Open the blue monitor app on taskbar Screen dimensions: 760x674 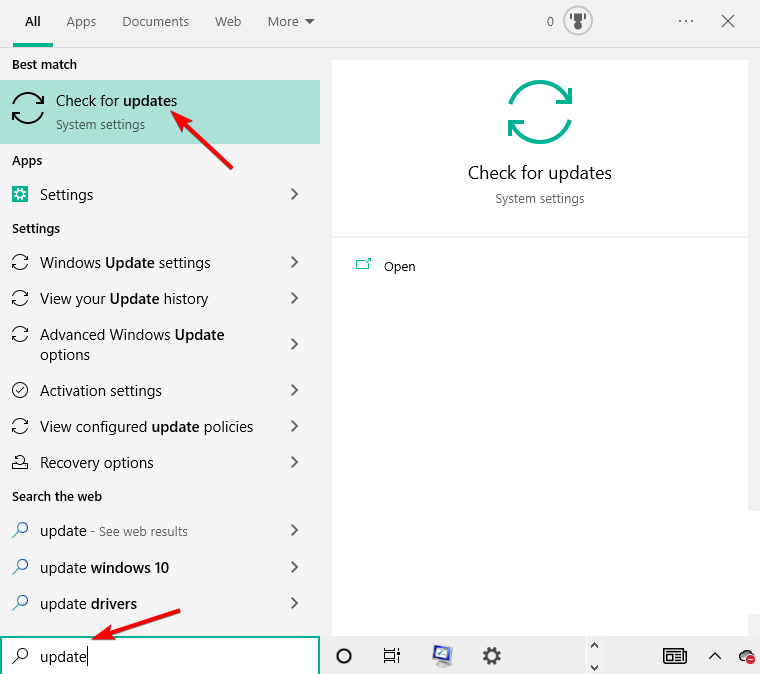[442, 656]
